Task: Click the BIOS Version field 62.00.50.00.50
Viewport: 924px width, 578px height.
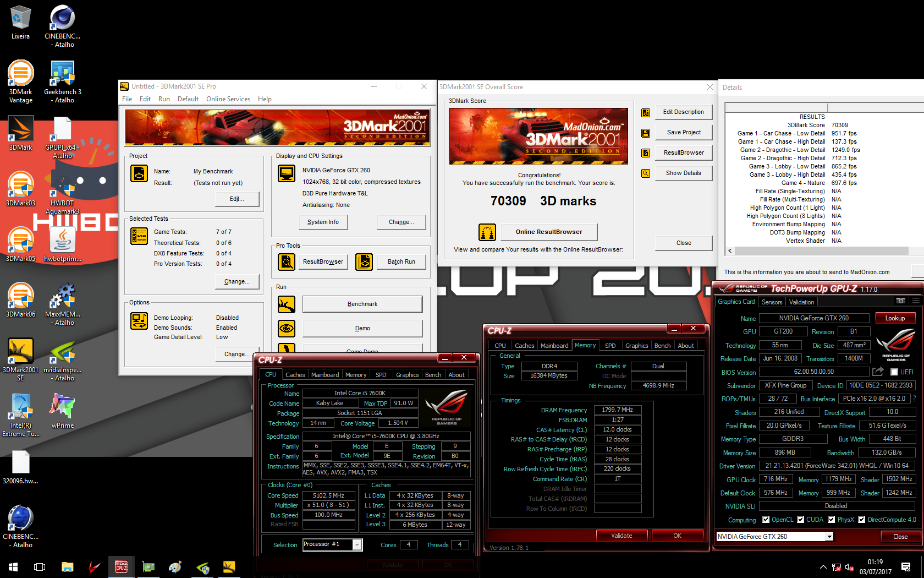Action: tap(814, 372)
